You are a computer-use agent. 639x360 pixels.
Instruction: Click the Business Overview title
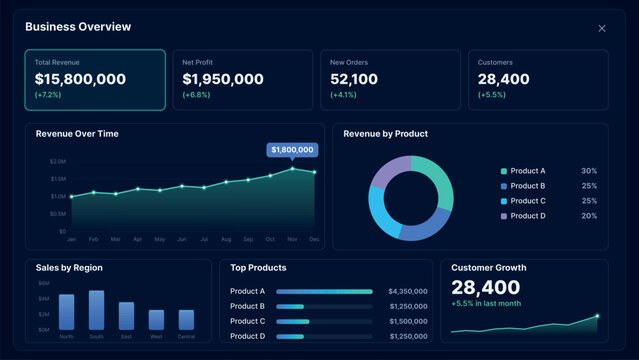tap(78, 27)
